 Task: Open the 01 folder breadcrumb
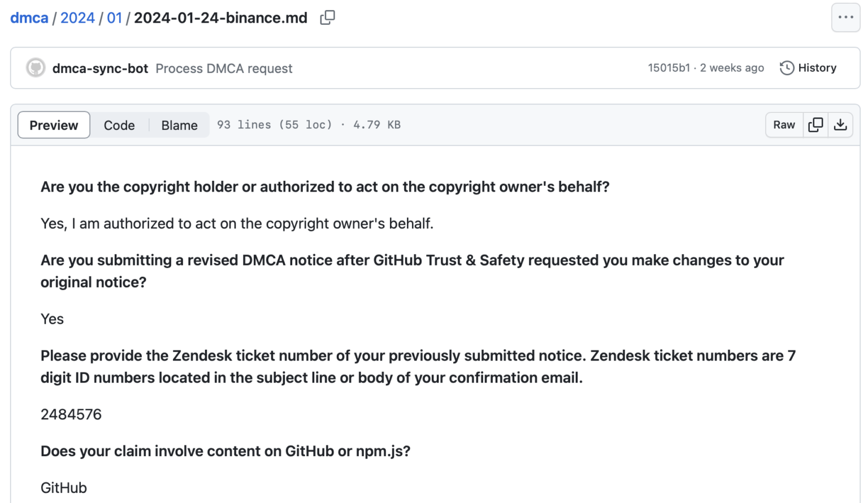click(114, 18)
